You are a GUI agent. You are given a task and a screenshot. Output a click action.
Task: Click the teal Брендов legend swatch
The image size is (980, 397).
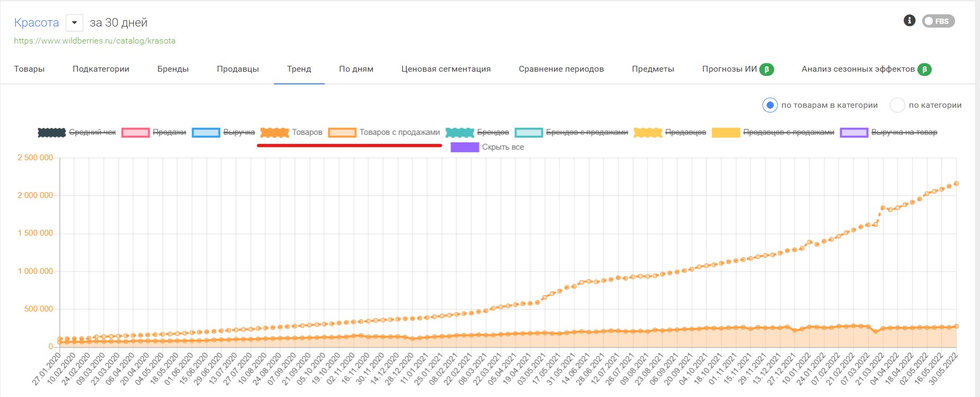point(459,133)
